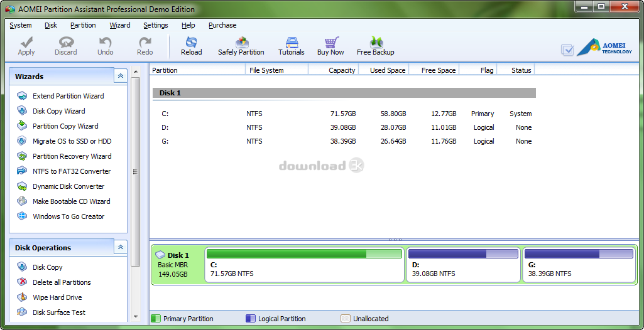Collapse the Wizards panel
This screenshot has height=330, width=644.
(121, 76)
